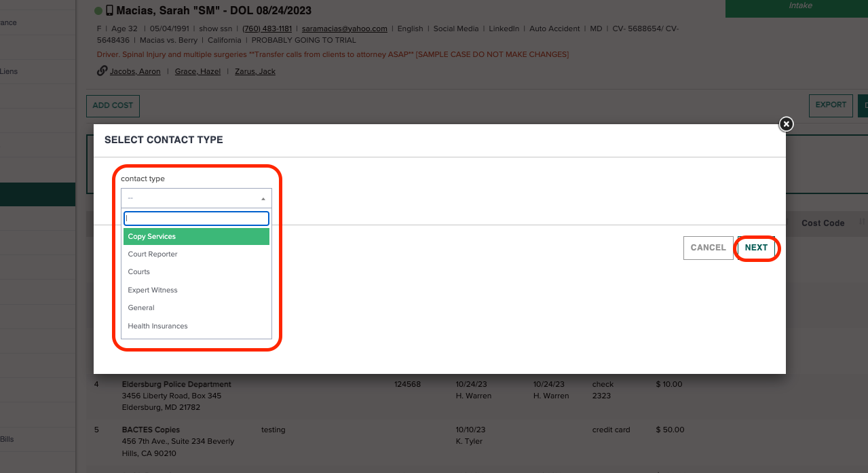
Task: Click the CANCEL button
Action: 709,248
